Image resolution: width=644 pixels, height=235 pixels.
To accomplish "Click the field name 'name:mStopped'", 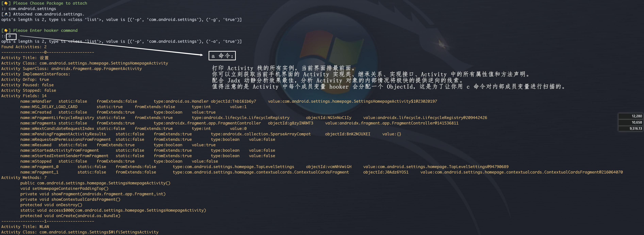I will point(36,161).
